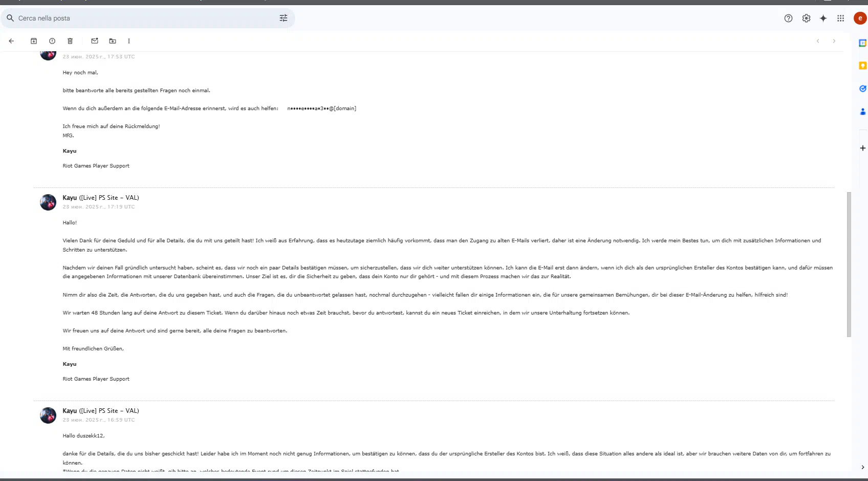Click the masked email address text
Image resolution: width=868 pixels, height=481 pixels.
[x=321, y=109]
